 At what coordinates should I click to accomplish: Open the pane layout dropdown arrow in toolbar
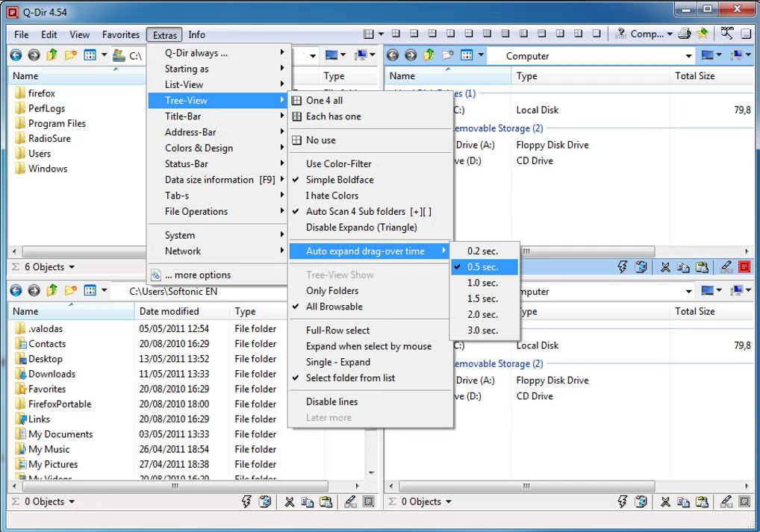(x=381, y=34)
